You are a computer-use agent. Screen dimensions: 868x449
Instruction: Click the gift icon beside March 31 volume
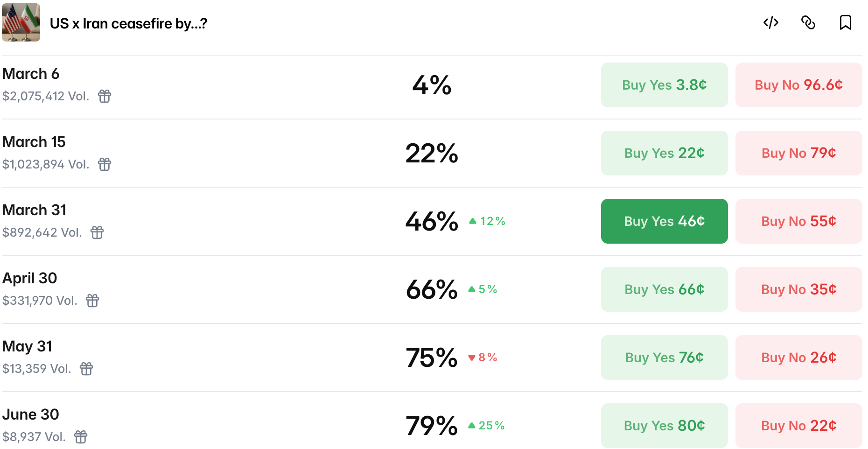tap(97, 232)
